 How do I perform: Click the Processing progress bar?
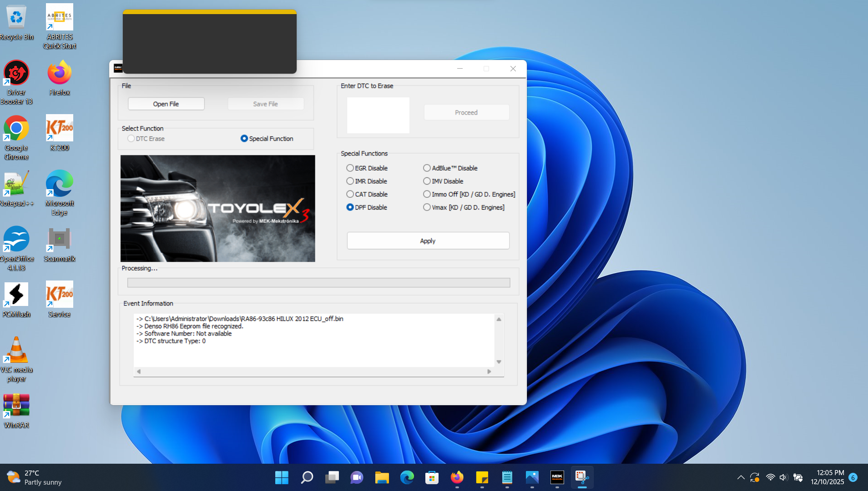pos(318,283)
